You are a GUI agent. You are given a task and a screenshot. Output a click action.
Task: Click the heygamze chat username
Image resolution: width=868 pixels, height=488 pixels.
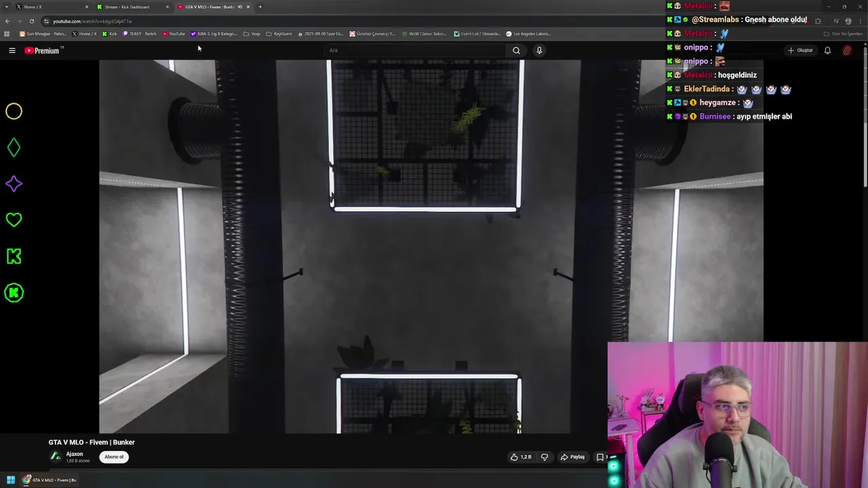click(x=717, y=103)
